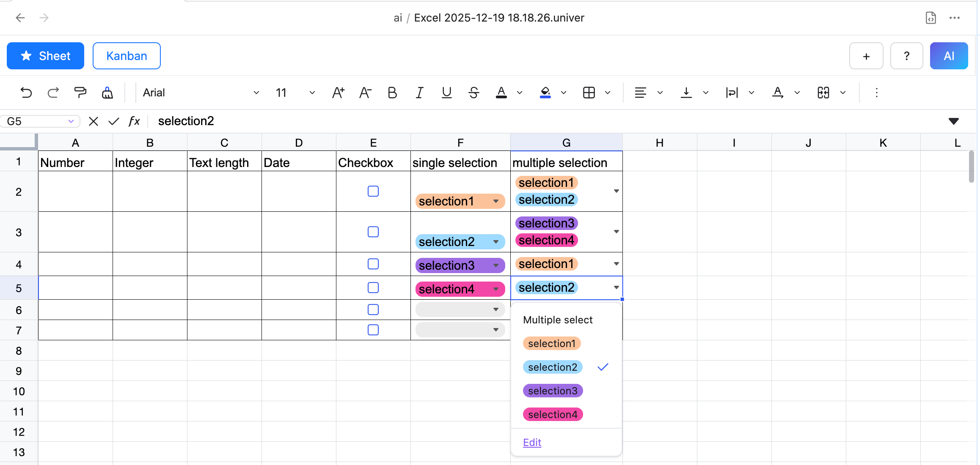Click the Undo icon in toolbar
980x465 pixels.
(x=26, y=93)
